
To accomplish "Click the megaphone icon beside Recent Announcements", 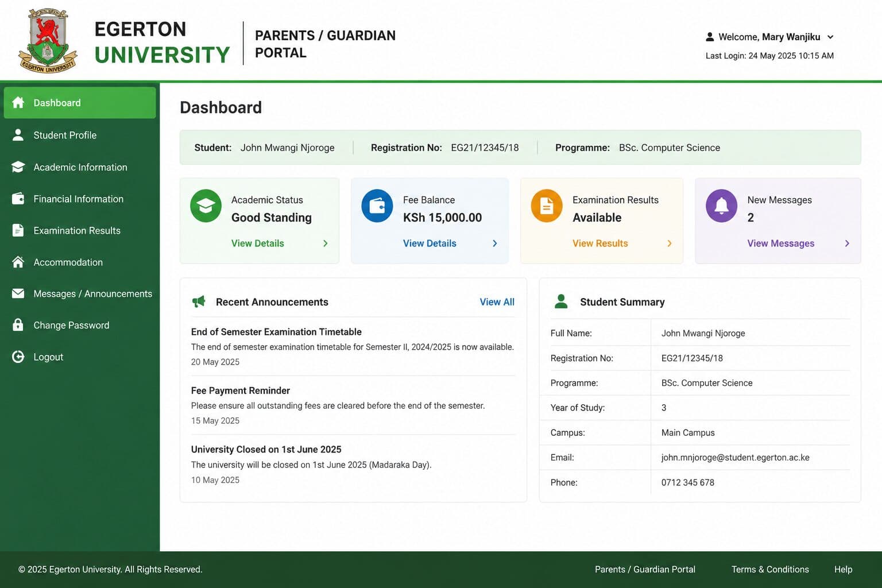I will point(199,301).
